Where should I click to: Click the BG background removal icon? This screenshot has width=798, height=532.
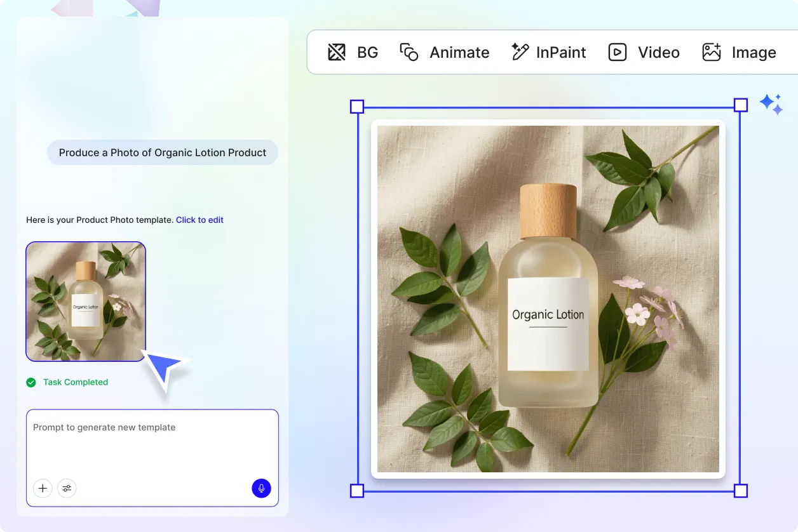337,52
